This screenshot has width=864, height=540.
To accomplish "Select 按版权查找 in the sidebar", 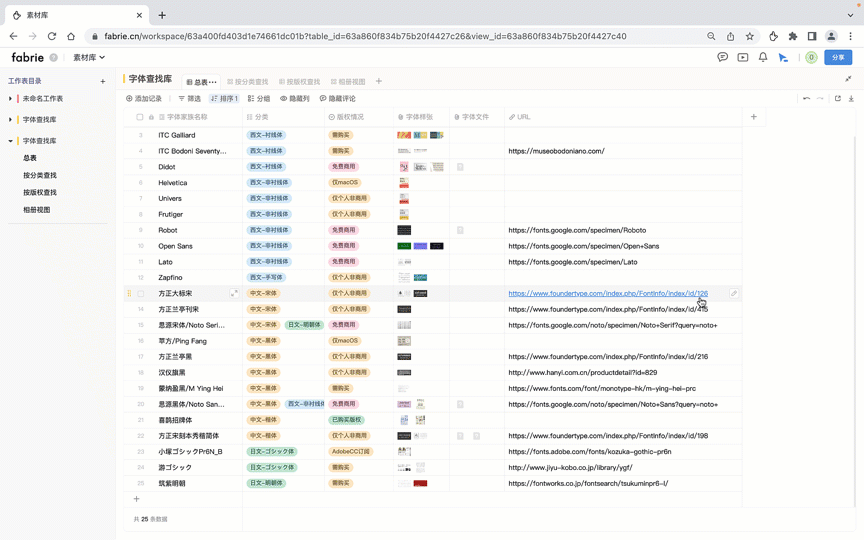I will click(x=40, y=192).
